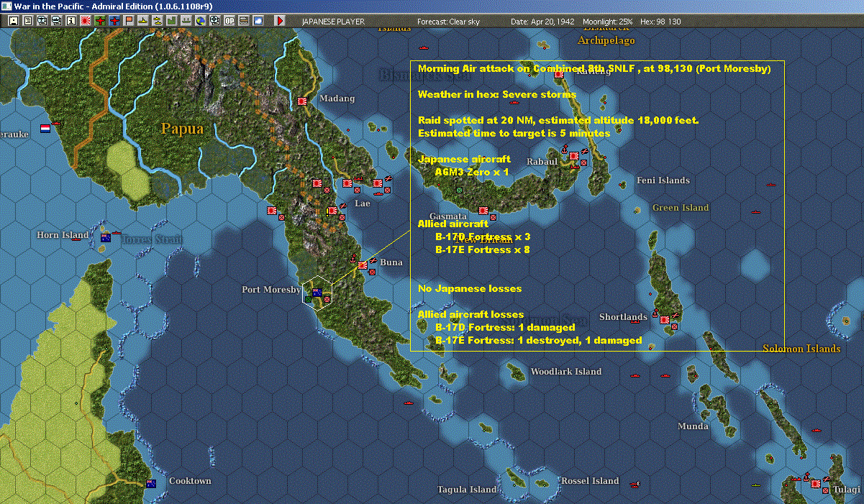864x504 pixels.
Task: Click the 'Forecast: Clear sky' status text
Action: coord(448,22)
